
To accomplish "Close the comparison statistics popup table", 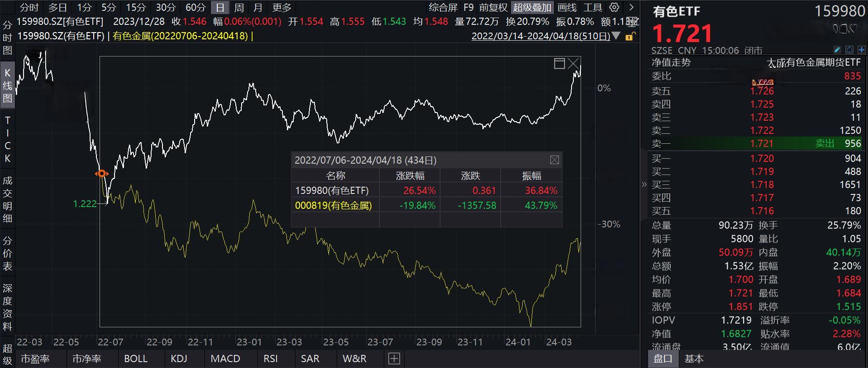I will 554,160.
